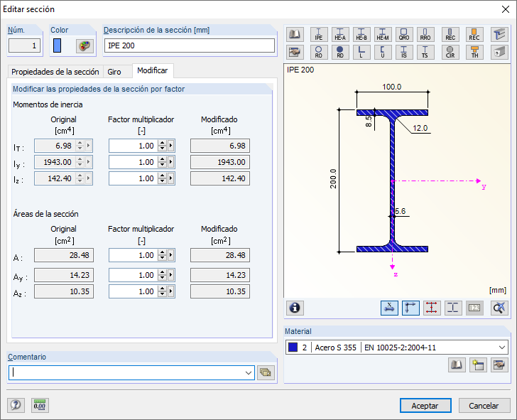Select the thin-walled profile section icon
This screenshot has height=420, width=517.
(x=499, y=34)
